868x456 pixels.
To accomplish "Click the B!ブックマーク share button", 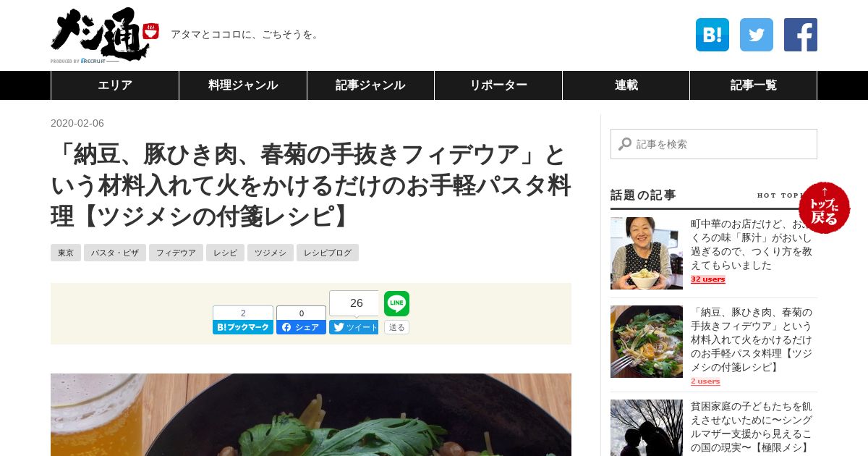I will (x=243, y=327).
